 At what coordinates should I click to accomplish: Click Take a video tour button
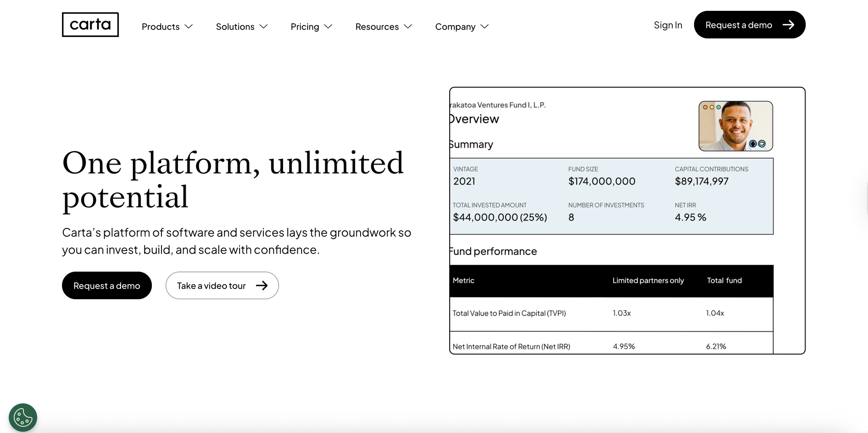pyautogui.click(x=222, y=285)
